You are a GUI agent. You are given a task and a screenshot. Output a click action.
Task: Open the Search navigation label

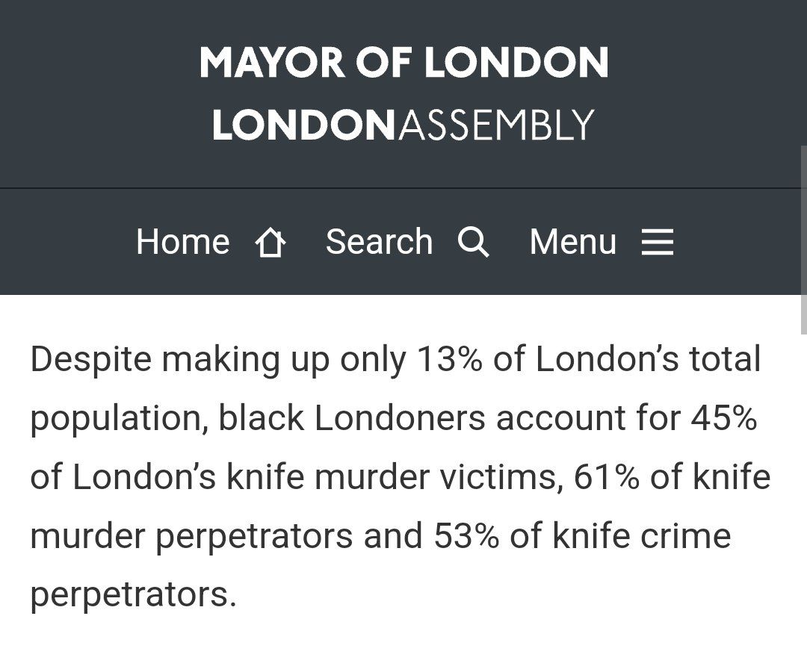[x=379, y=242]
